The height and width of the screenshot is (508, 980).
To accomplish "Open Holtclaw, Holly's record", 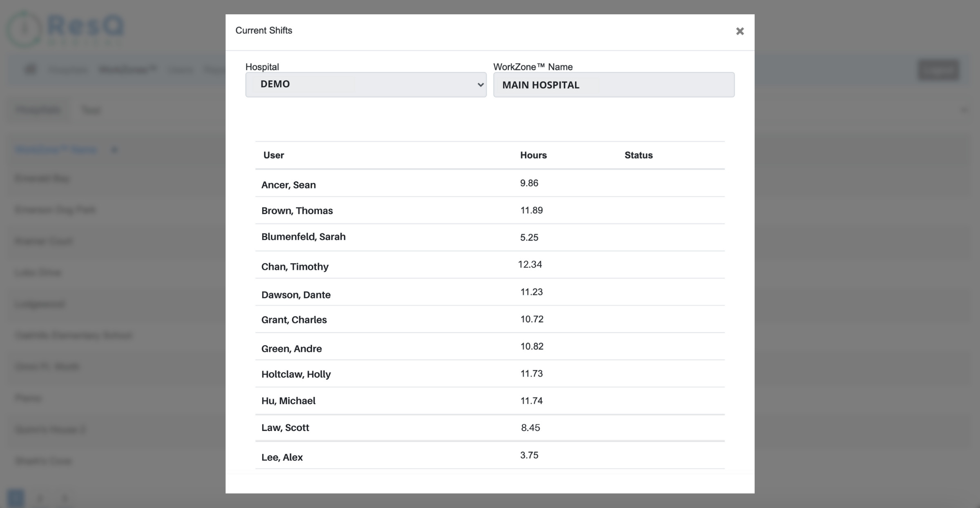I will (296, 374).
